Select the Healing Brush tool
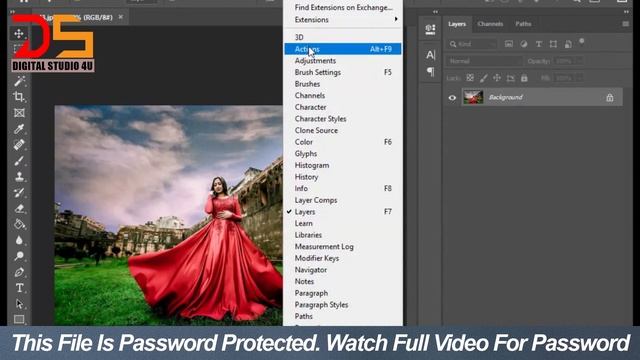 pyautogui.click(x=19, y=144)
